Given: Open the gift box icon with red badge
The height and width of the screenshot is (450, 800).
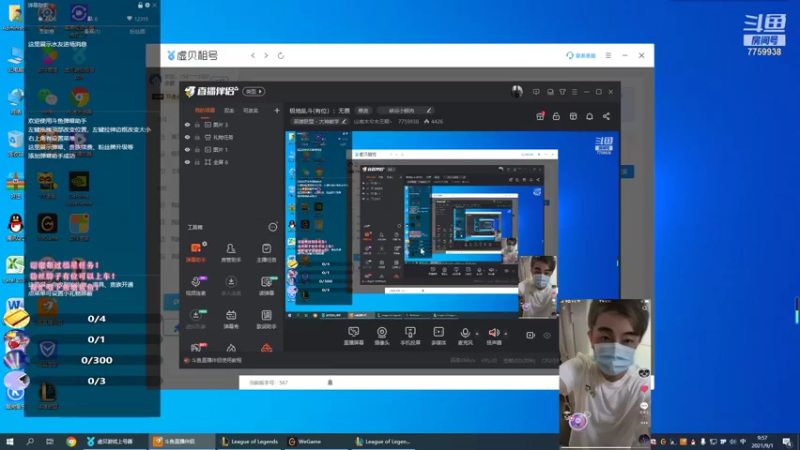Looking at the screenshot, I should point(540,116).
